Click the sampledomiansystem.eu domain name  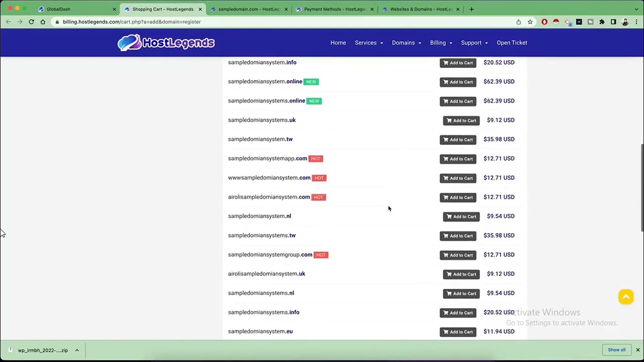pyautogui.click(x=260, y=331)
